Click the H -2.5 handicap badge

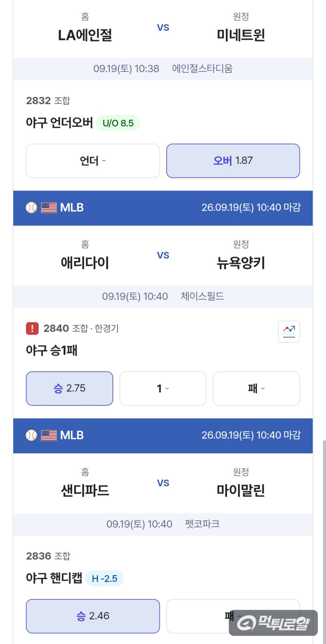tap(105, 578)
